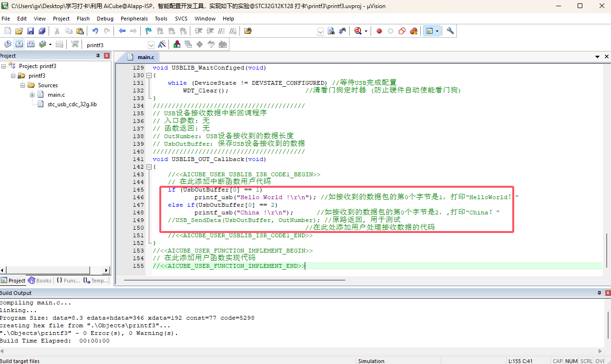
Task: Open the Manage Run-Time Environment icon
Action: [x=200, y=44]
